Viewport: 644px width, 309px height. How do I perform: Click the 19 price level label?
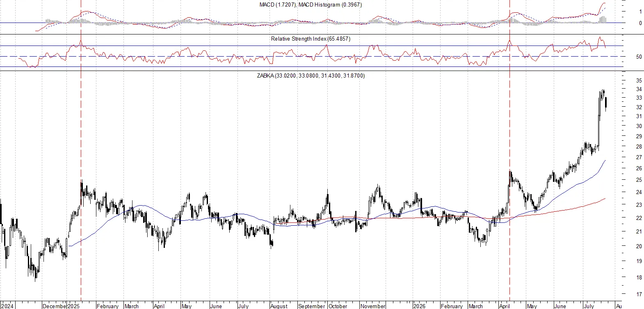(x=639, y=261)
